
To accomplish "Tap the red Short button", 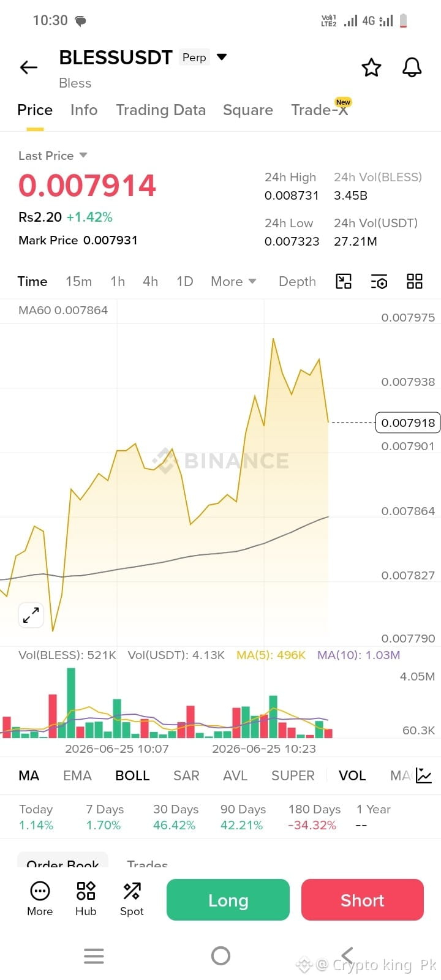I will point(363,900).
